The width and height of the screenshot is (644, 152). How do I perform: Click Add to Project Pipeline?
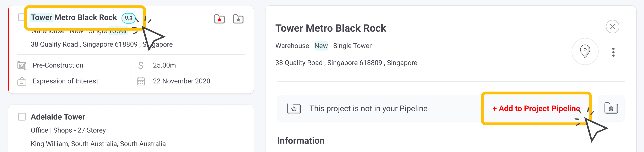[x=536, y=108]
